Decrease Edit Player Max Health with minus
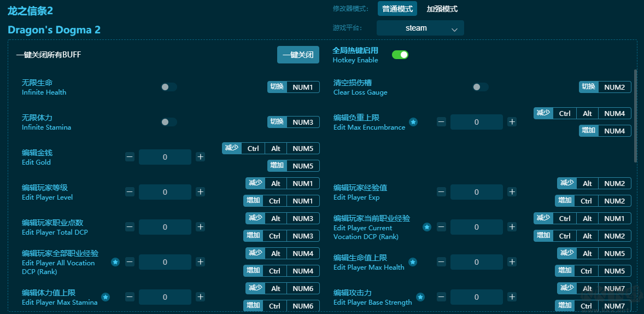This screenshot has height=314, width=644. [x=441, y=262]
